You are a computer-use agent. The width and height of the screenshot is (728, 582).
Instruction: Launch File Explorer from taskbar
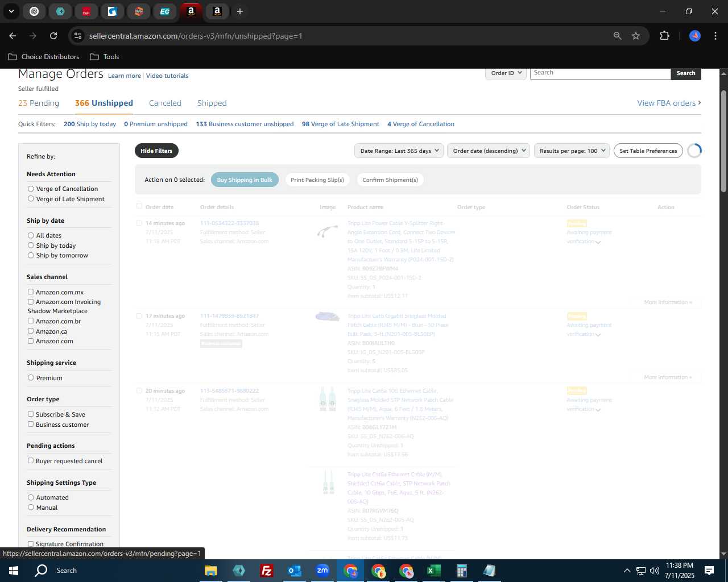(211, 571)
